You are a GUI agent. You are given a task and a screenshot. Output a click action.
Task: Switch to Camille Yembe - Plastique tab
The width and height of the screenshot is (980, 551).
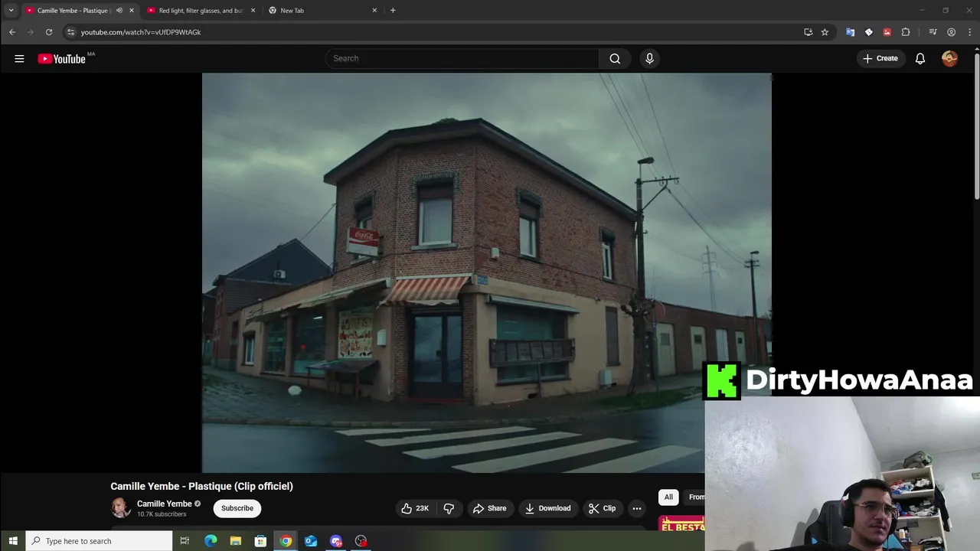click(73, 11)
